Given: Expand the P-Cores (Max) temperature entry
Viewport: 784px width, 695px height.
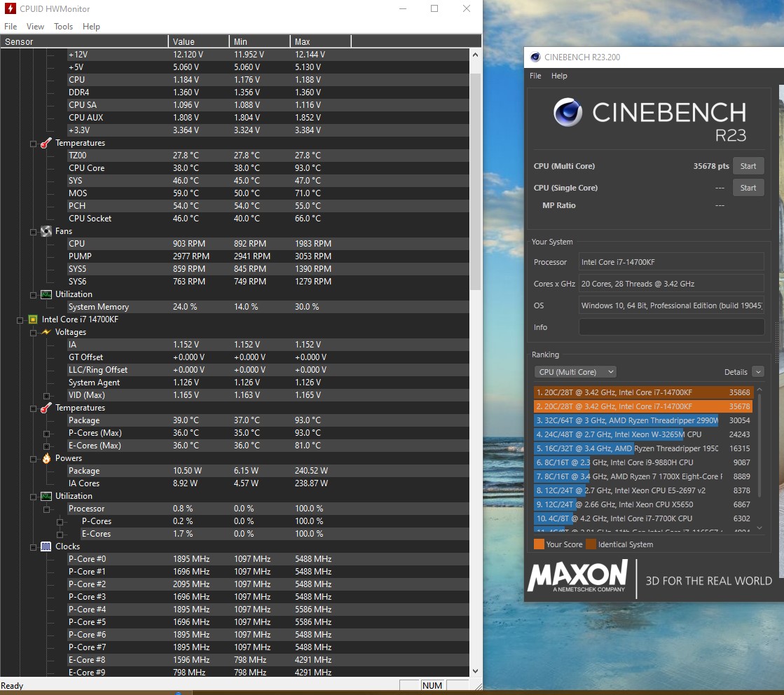Looking at the screenshot, I should point(46,434).
